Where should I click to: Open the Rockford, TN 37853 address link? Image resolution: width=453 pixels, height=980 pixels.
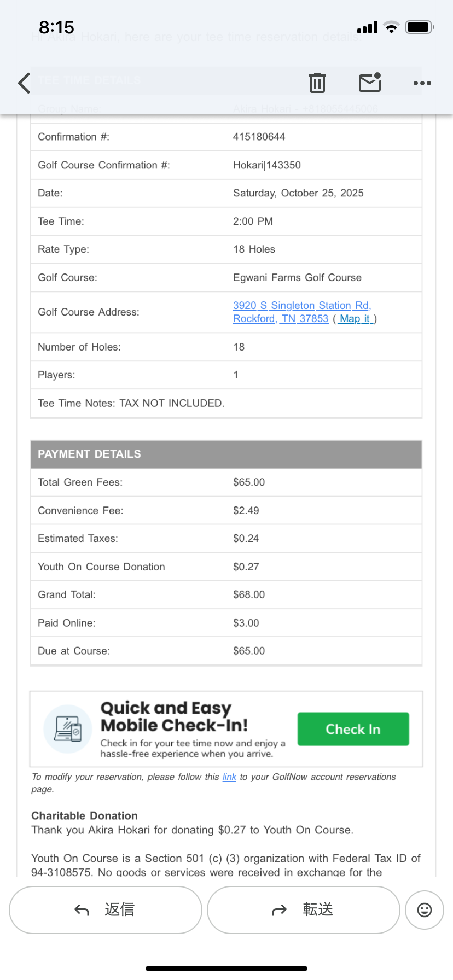tap(281, 318)
